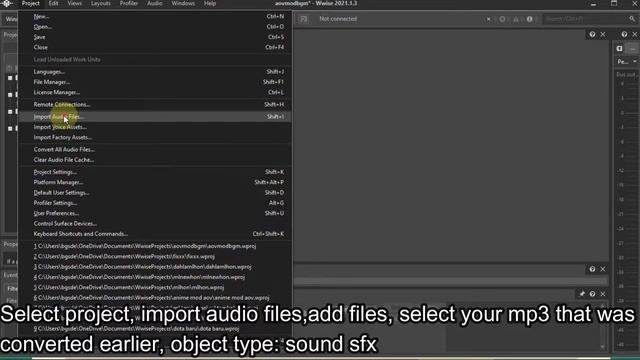Open the Edit menu

(53, 4)
